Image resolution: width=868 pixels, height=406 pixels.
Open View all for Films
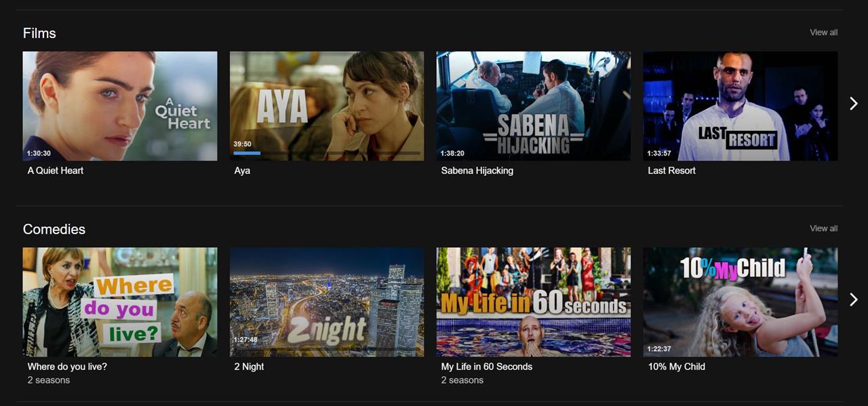click(x=823, y=33)
